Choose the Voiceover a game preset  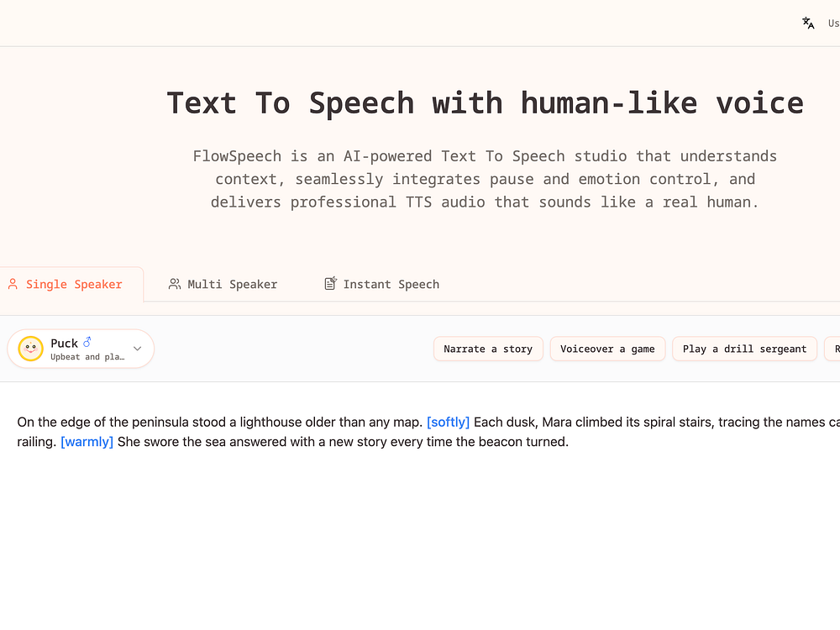[607, 349]
